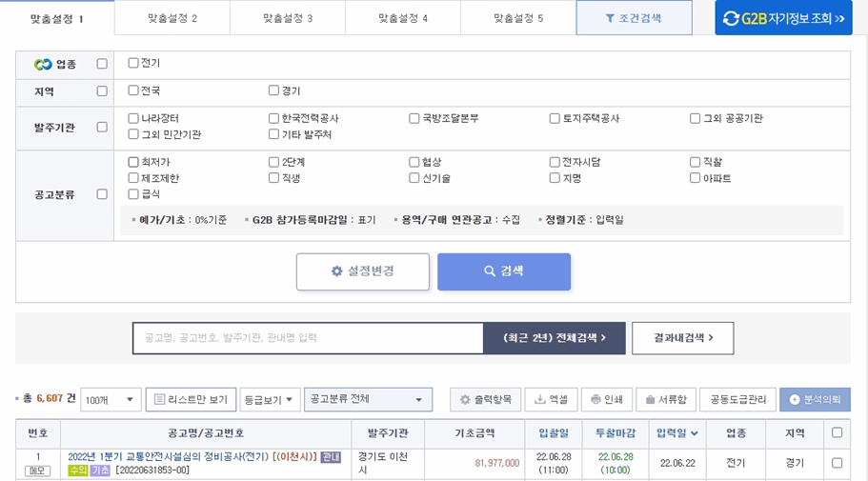Click the G2B 자기정보 조회 refresh button
The height and width of the screenshot is (481, 868).
783,18
